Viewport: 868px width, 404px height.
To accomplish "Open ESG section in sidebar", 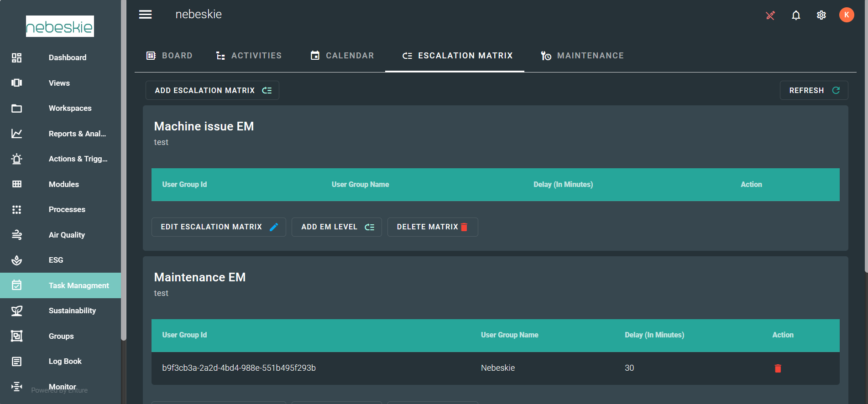I will click(56, 260).
